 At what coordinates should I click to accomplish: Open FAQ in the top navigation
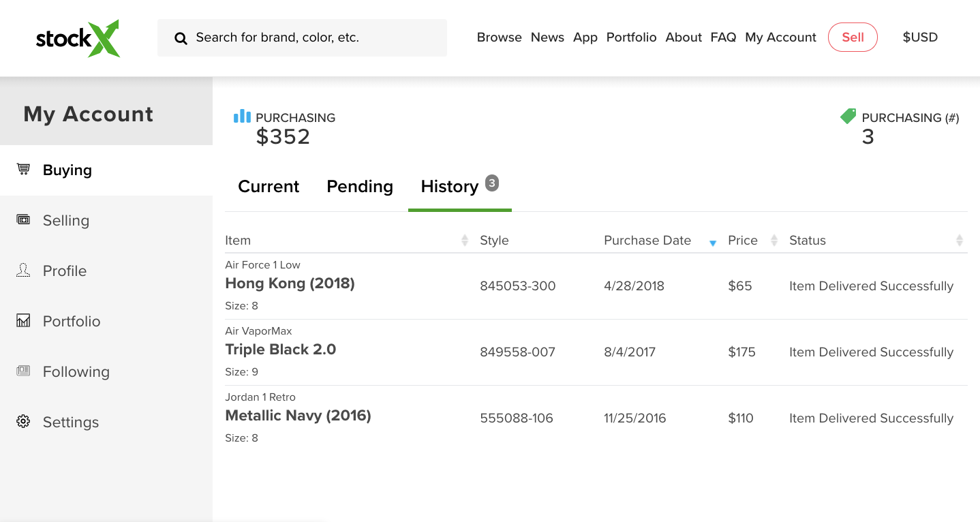pyautogui.click(x=723, y=37)
